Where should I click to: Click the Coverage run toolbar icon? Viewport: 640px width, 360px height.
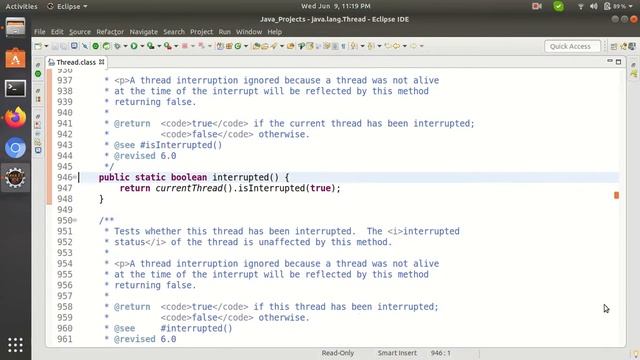[x=150, y=46]
